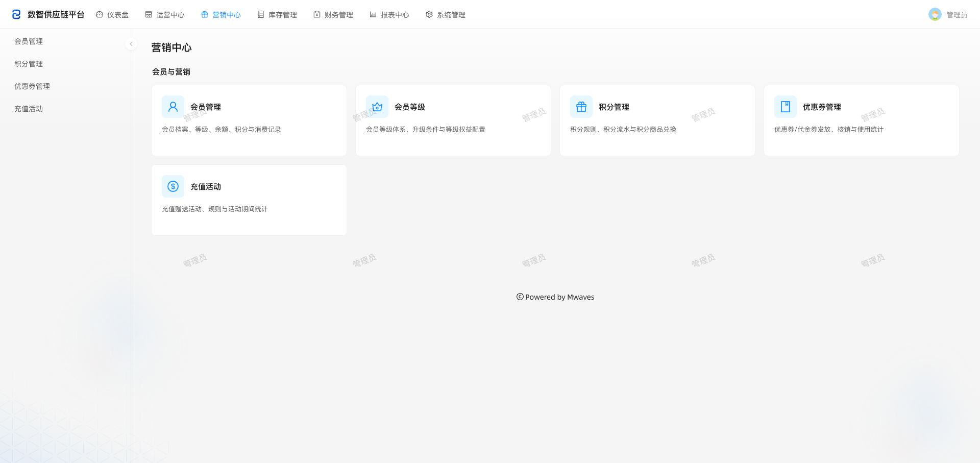The image size is (980, 463).
Task: Click description '充值赠送活动、规则与活动期间统计'
Action: pyautogui.click(x=215, y=209)
